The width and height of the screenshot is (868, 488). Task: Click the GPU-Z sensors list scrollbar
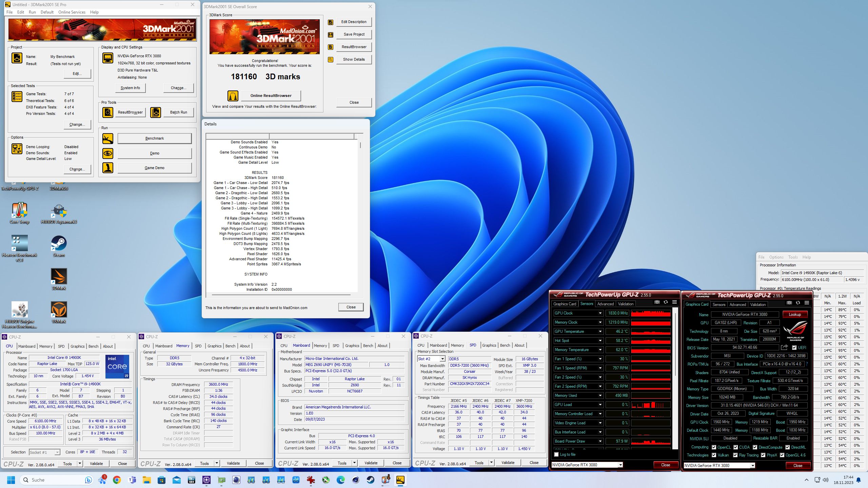point(675,379)
